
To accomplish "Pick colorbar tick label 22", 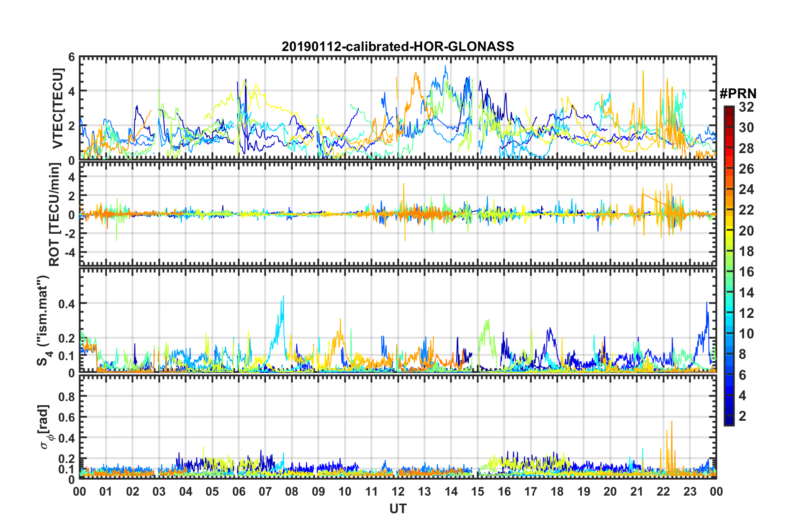I will point(746,210).
